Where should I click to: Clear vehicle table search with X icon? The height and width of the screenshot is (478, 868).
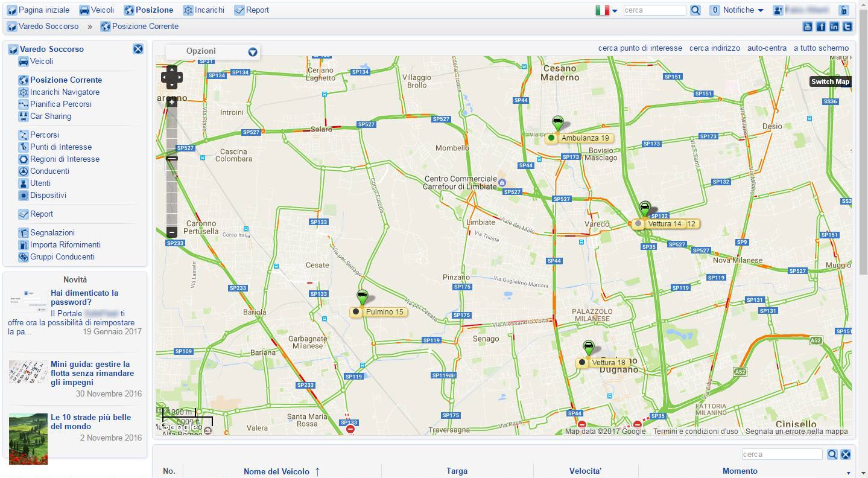pos(846,454)
